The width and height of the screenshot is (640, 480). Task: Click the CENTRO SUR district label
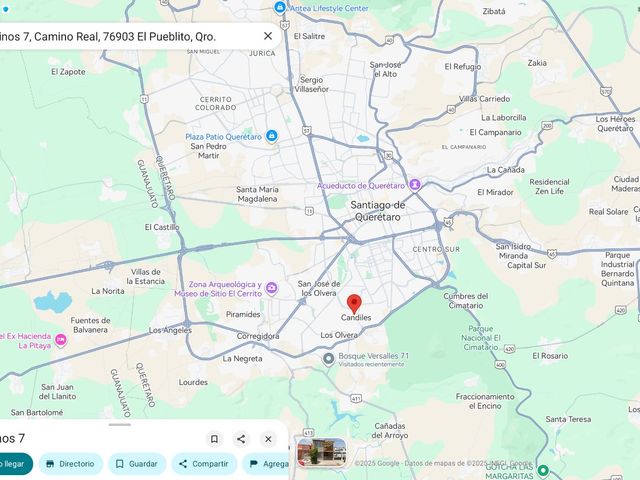436,249
